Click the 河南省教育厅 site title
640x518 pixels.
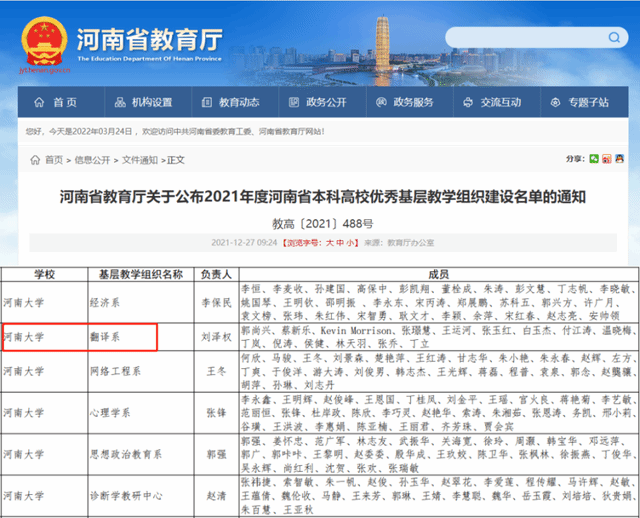(x=150, y=40)
